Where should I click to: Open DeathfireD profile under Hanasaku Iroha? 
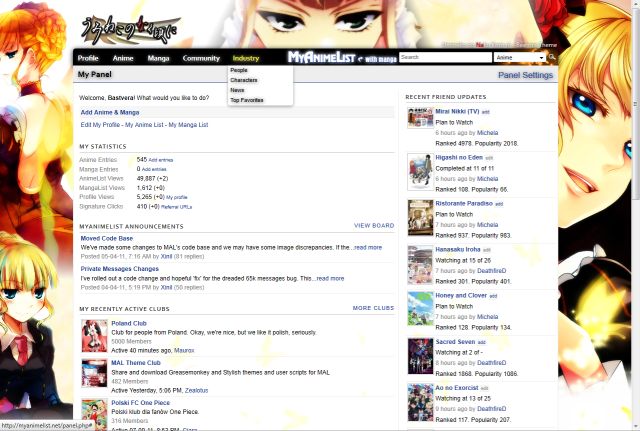coord(491,271)
